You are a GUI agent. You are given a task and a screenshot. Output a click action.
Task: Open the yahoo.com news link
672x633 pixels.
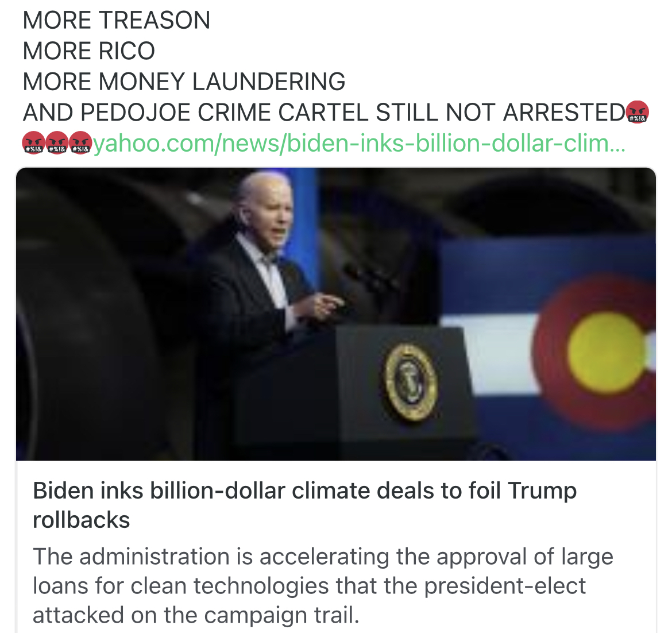(x=359, y=144)
